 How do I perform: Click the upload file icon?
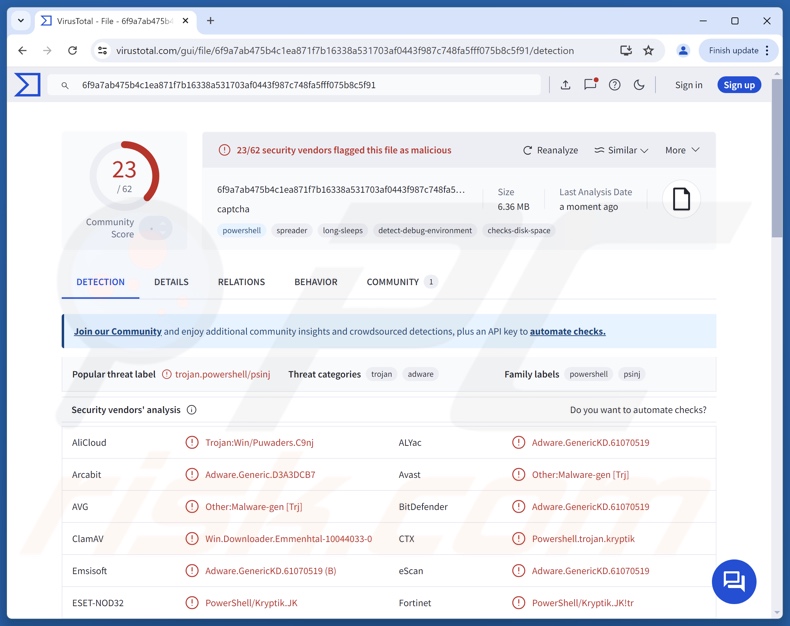(565, 85)
